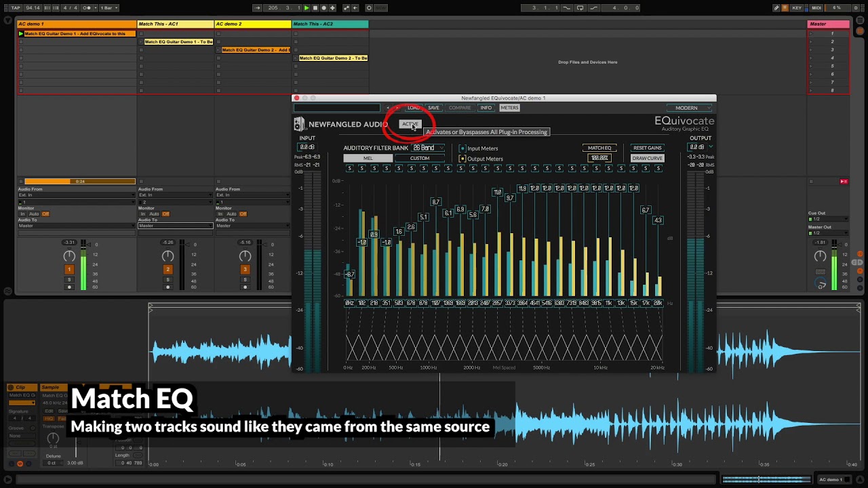Click the 100.00% match amount field
The image size is (868, 488).
click(599, 158)
